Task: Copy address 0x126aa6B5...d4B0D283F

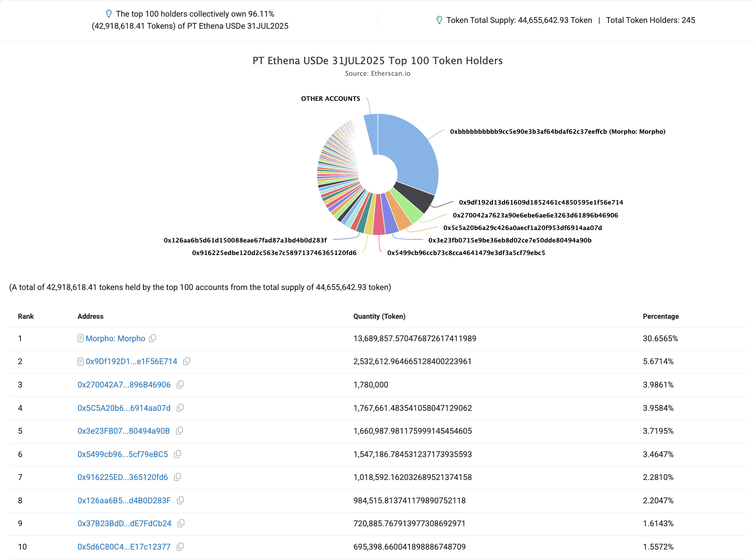Action: point(181,500)
